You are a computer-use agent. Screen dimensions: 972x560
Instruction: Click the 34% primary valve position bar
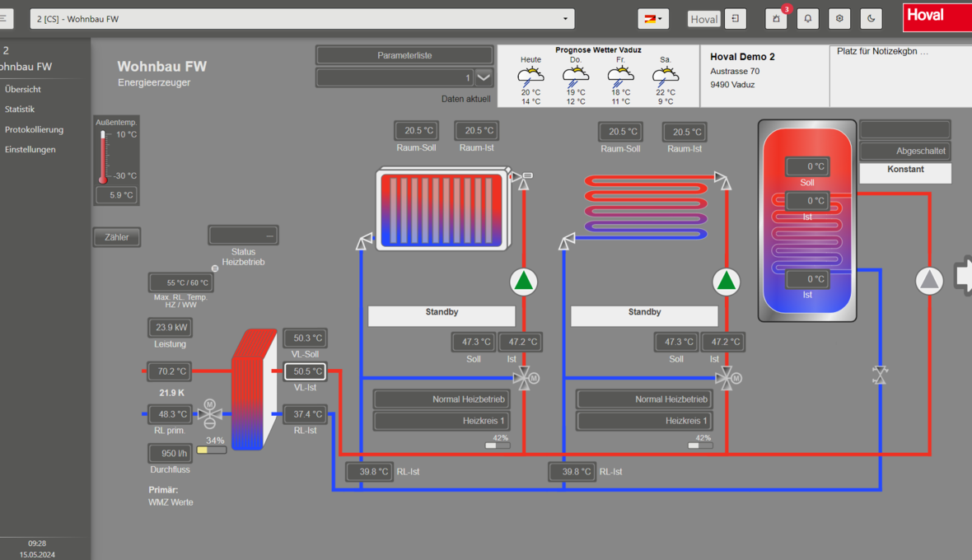(212, 450)
